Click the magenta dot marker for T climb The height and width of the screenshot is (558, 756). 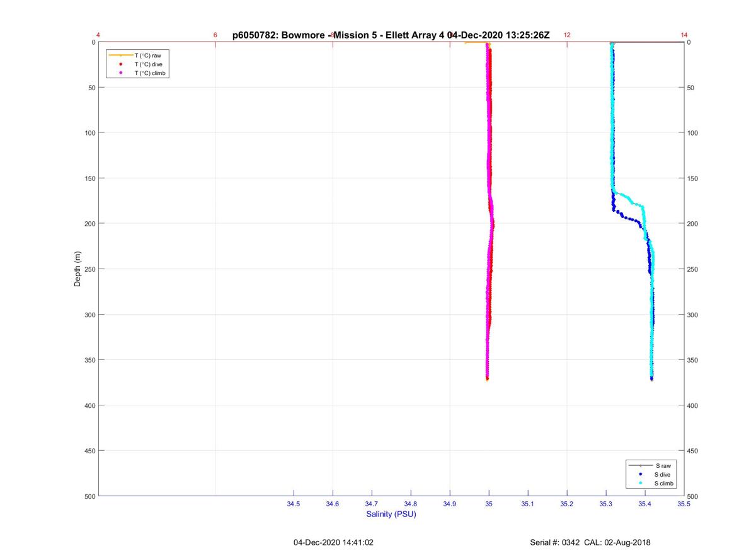click(120, 73)
